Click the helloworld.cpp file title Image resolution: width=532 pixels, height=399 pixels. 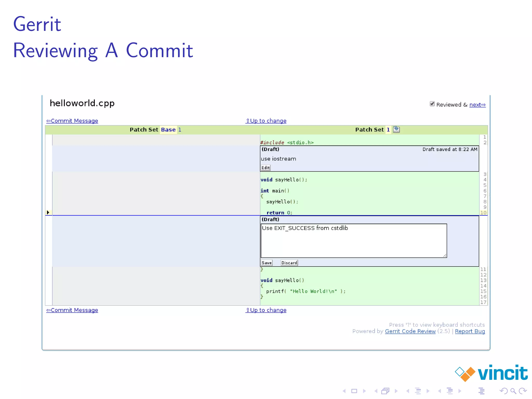coord(82,103)
